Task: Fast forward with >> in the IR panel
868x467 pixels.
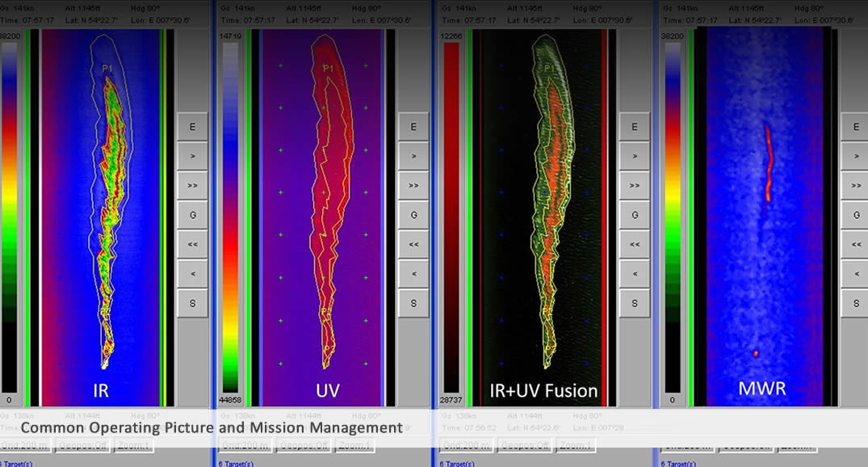Action: [x=192, y=186]
